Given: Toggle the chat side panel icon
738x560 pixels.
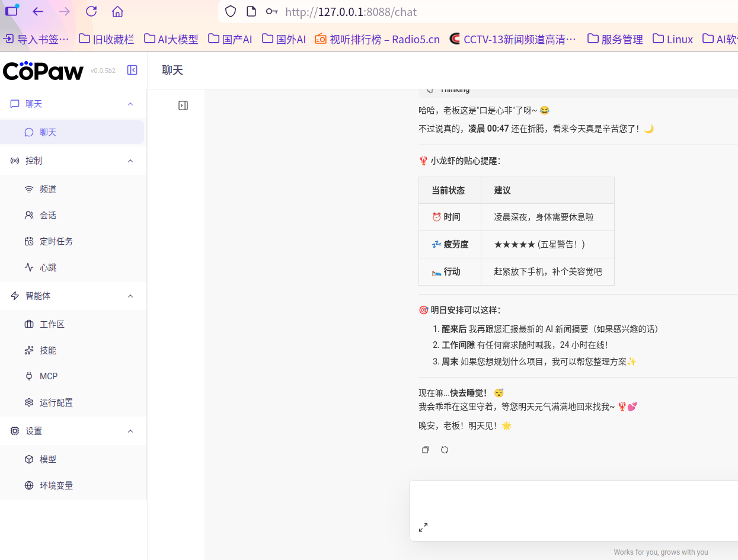Looking at the screenshot, I should 183,105.
